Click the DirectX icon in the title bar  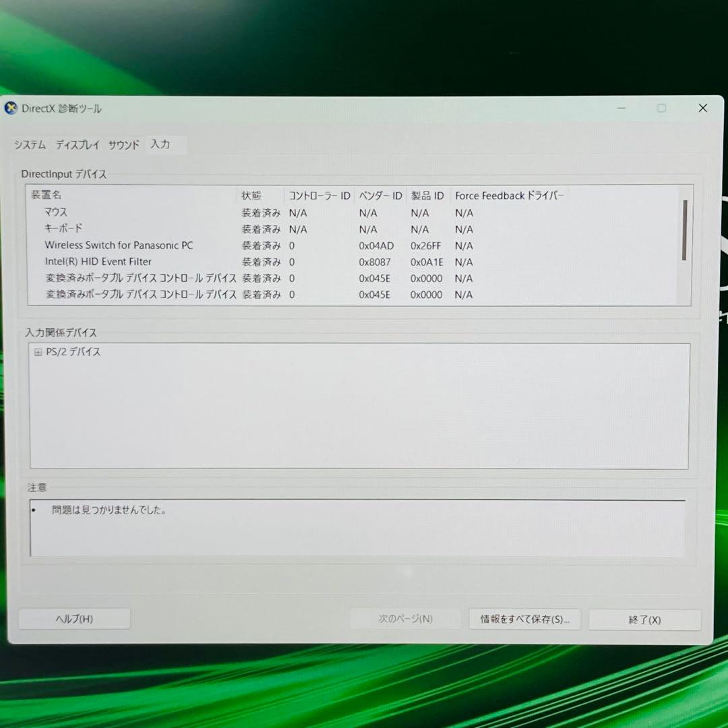tap(11, 108)
